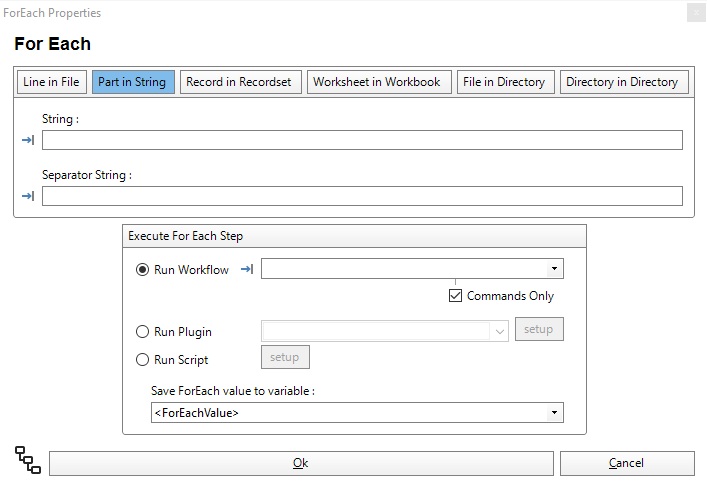This screenshot has width=707, height=488.
Task: Choose the Directory in Directory tab
Action: coord(622,82)
